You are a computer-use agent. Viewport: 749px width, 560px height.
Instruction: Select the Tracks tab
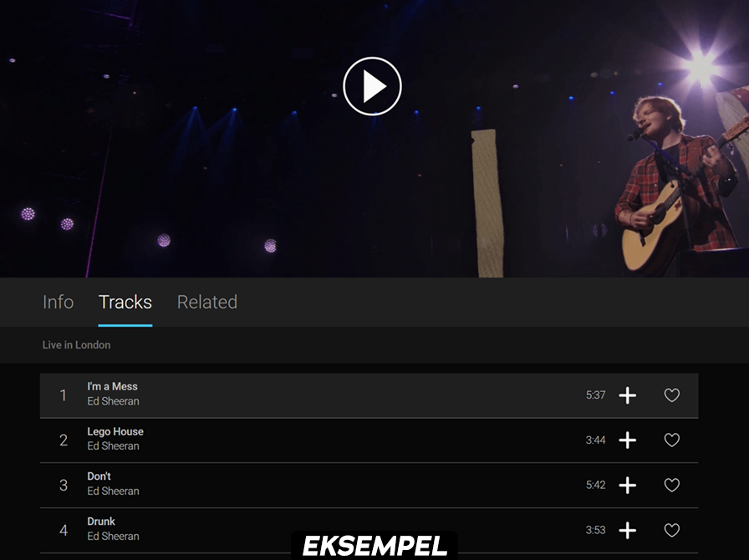click(125, 302)
